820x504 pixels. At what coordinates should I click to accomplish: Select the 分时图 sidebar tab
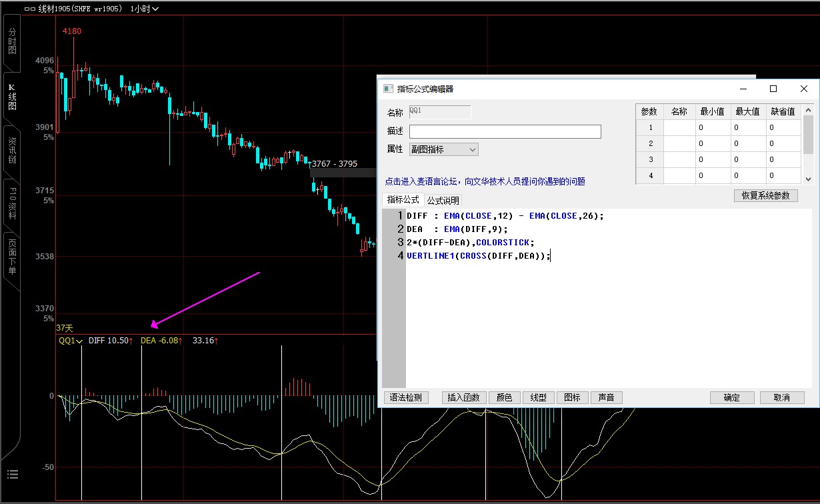[12, 41]
